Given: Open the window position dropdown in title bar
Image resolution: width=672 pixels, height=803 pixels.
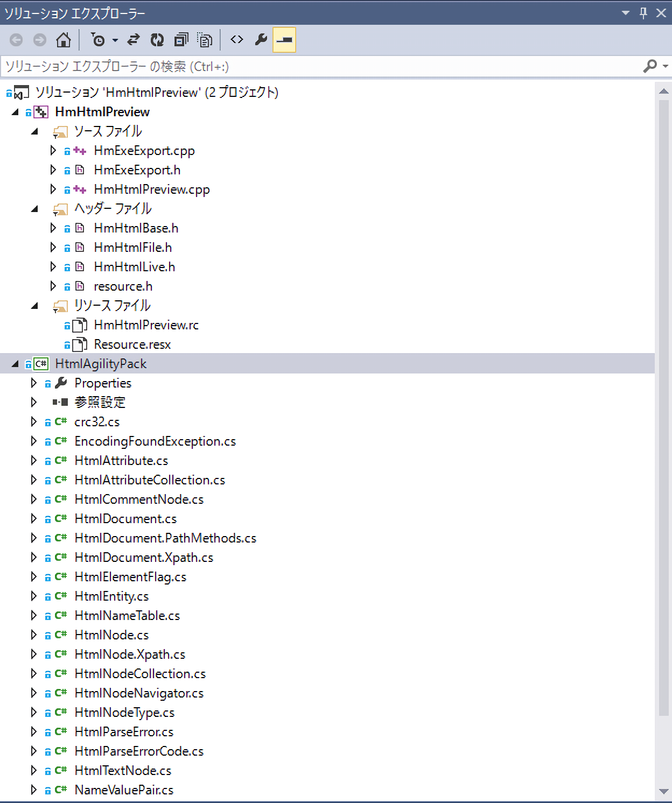Looking at the screenshot, I should point(626,13).
